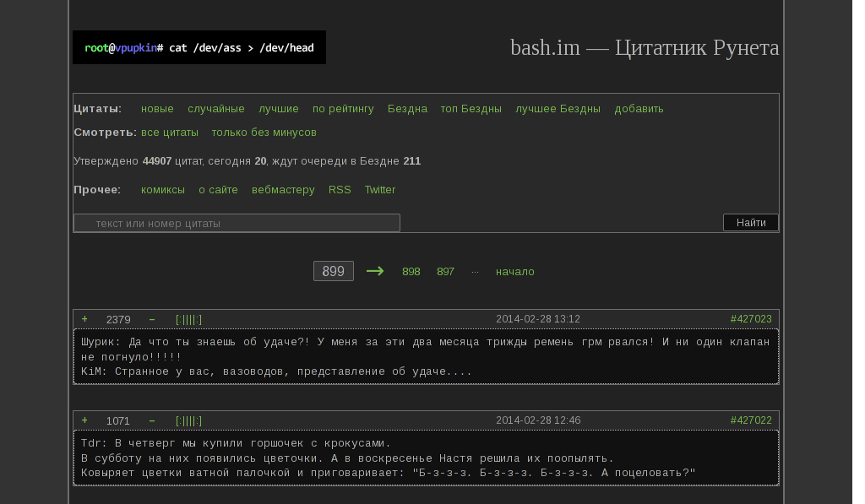Downvote quote 1071 with the minus icon
865x504 pixels.
[150, 420]
